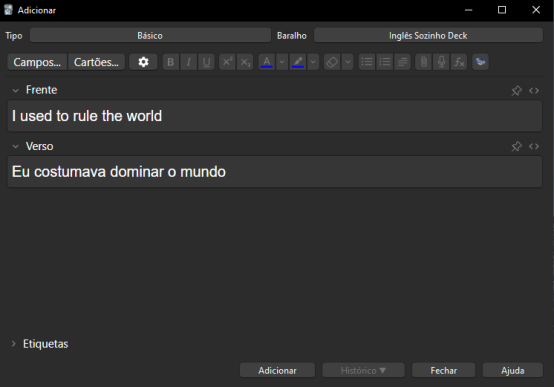Toggle italic text formatting

coord(189,62)
